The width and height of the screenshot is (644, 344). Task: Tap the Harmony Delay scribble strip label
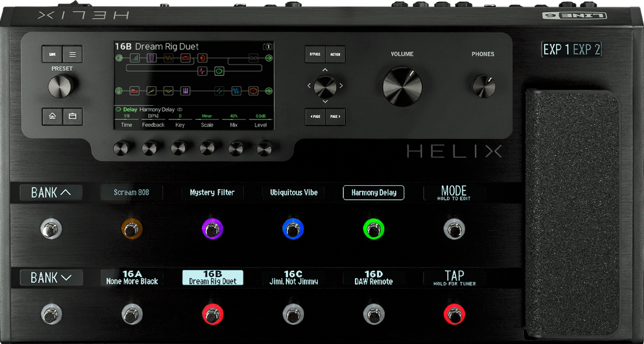pyautogui.click(x=374, y=193)
